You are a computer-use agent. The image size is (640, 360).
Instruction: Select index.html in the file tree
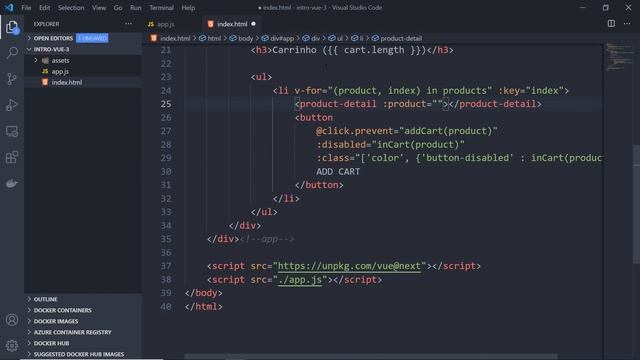click(x=67, y=82)
